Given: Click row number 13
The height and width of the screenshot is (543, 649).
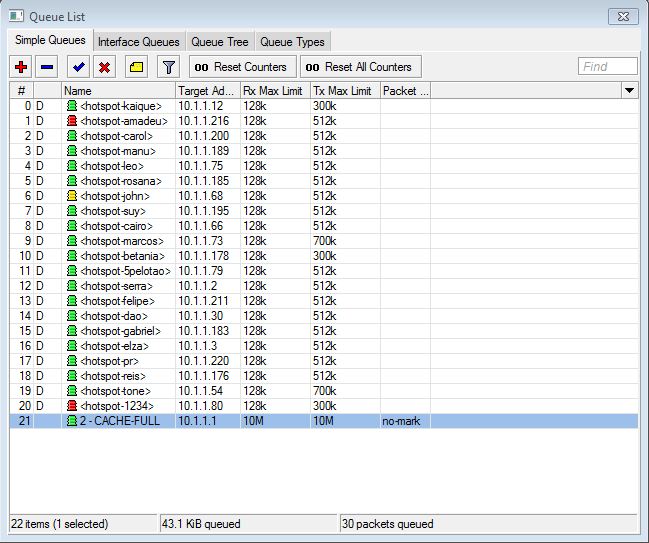Looking at the screenshot, I should pos(25,301).
